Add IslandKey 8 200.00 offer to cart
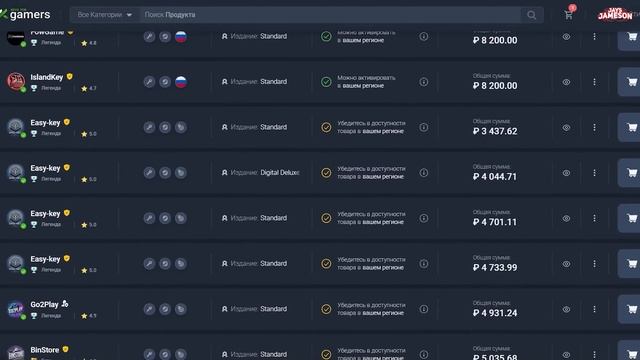 [x=631, y=82]
